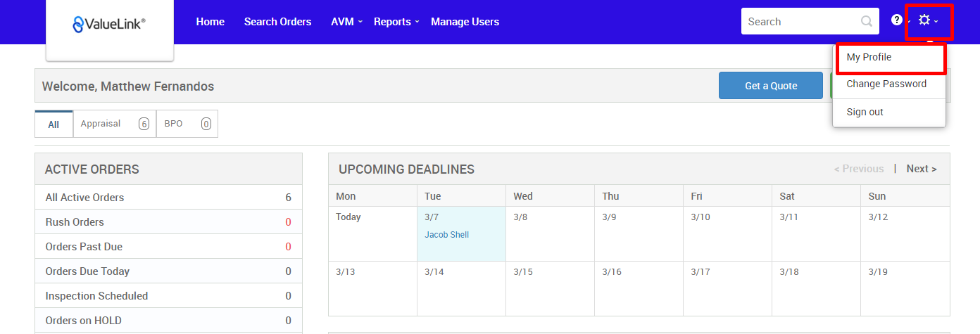
Task: Select the All orders tab
Action: (54, 124)
